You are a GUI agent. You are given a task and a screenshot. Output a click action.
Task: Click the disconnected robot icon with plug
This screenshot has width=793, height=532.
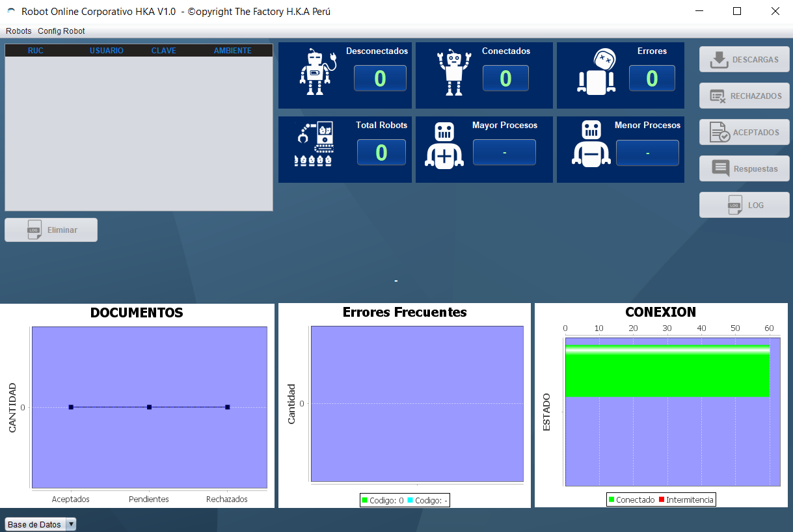(x=316, y=73)
